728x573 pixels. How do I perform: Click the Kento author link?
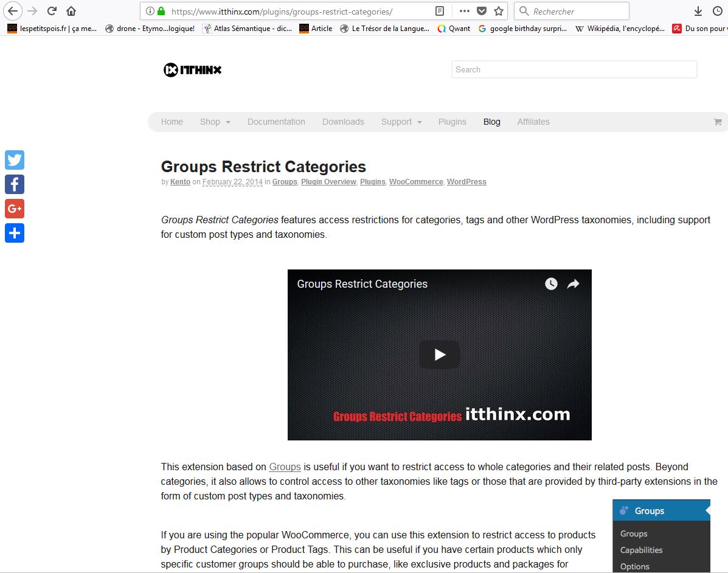(180, 182)
